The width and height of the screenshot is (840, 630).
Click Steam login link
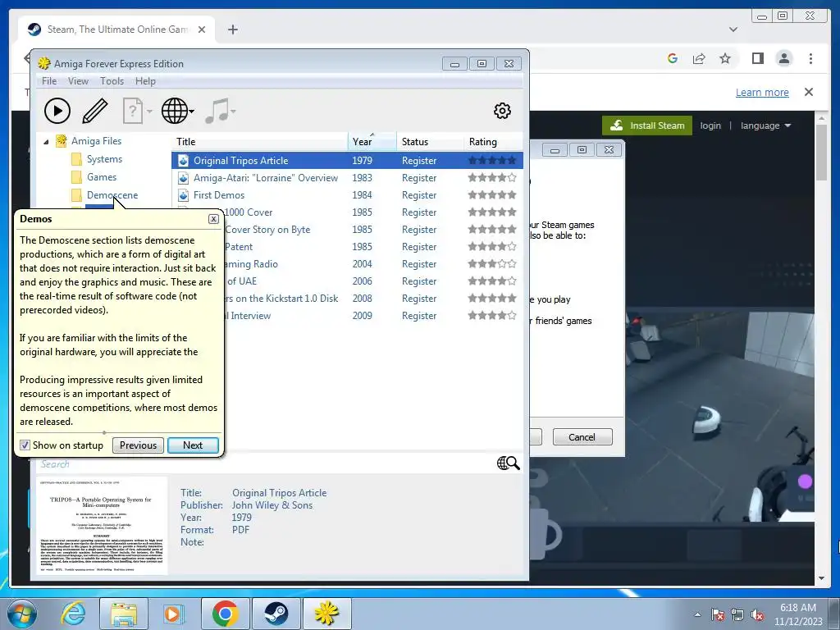click(x=710, y=126)
